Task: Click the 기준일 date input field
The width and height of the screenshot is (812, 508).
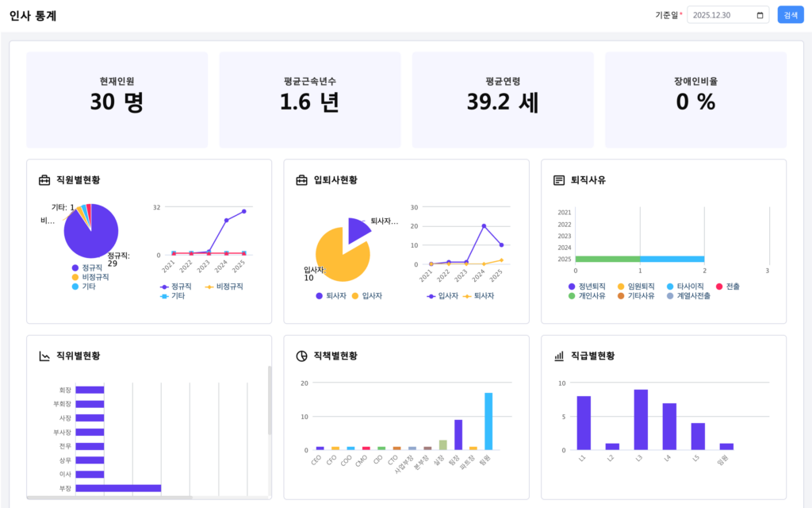Action: (x=720, y=15)
